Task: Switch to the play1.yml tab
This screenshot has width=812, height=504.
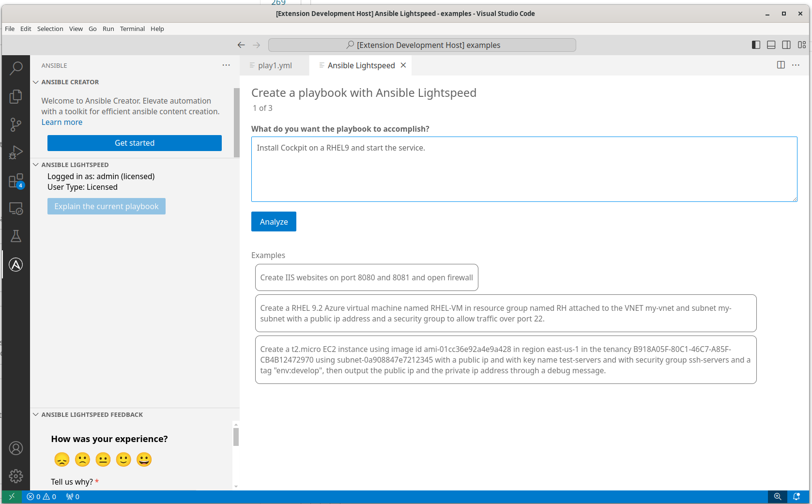Action: click(275, 65)
